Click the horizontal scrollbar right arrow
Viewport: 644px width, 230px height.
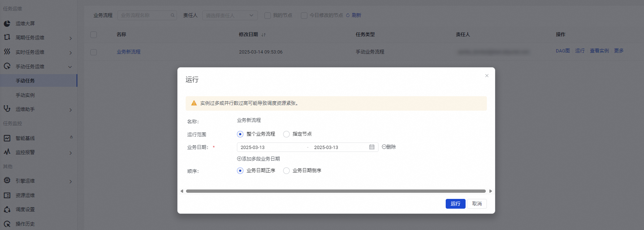click(490, 191)
